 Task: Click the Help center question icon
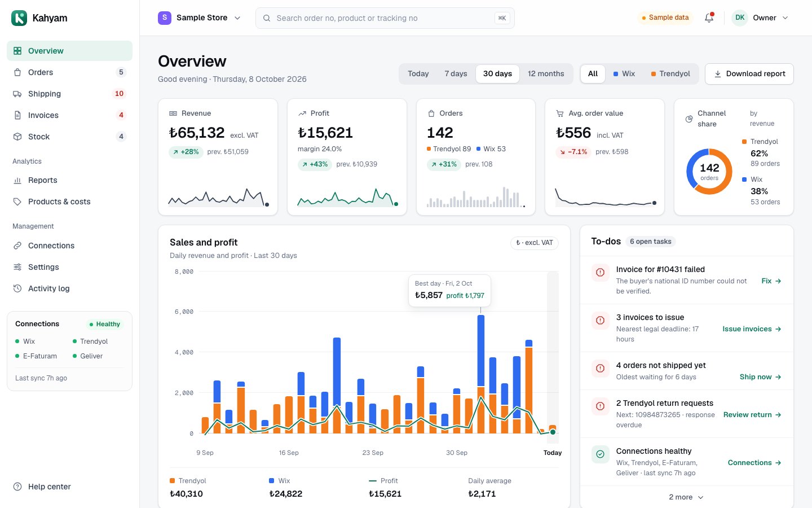pos(17,487)
